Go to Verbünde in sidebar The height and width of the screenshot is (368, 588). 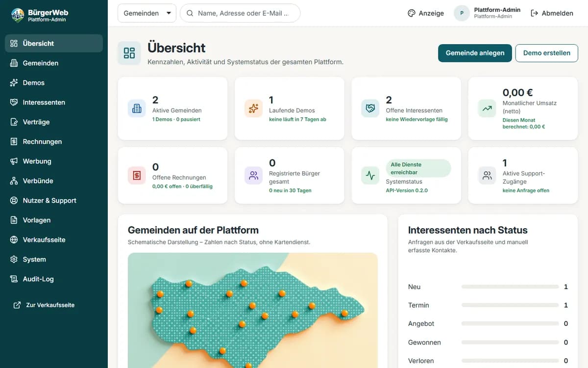coord(54,181)
